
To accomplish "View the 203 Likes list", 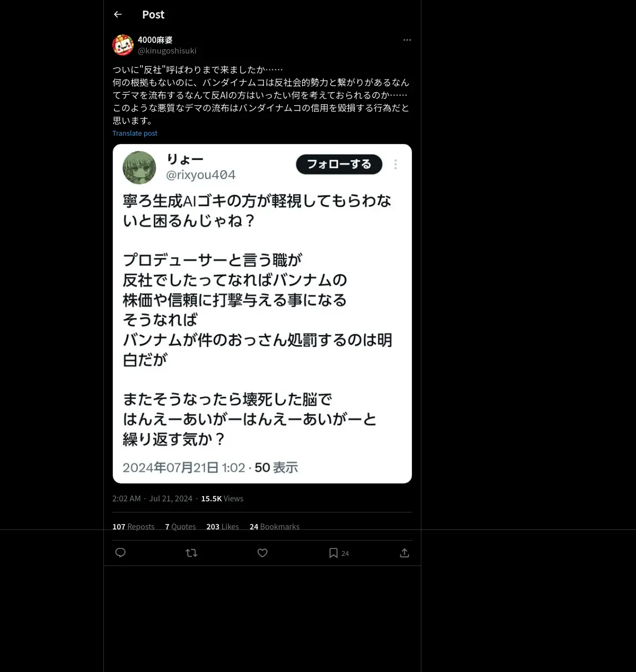I will (x=223, y=526).
